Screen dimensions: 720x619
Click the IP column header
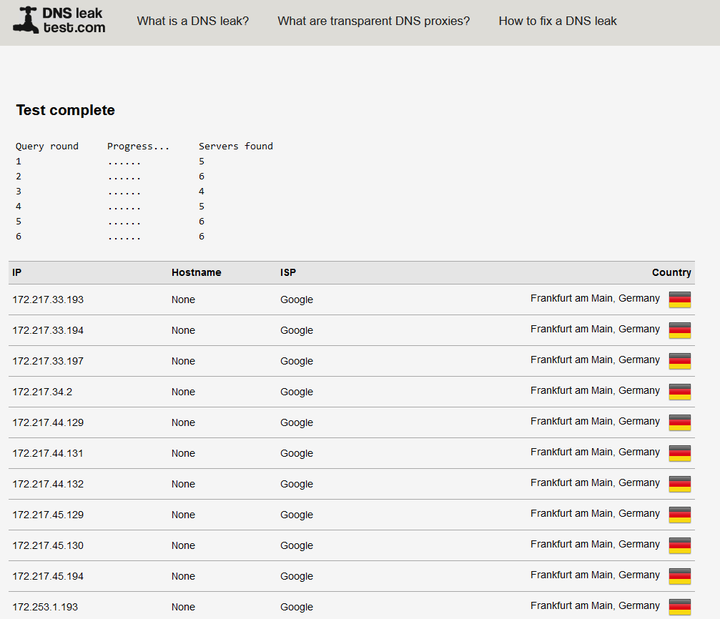tap(17, 272)
